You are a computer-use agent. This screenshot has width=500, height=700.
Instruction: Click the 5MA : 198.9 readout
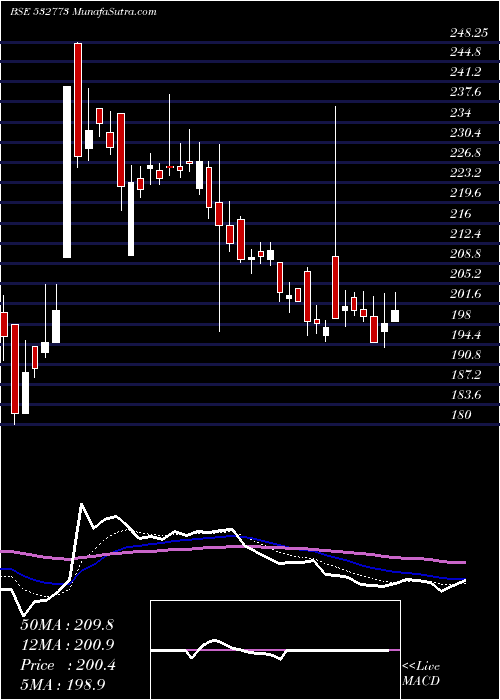point(64,685)
